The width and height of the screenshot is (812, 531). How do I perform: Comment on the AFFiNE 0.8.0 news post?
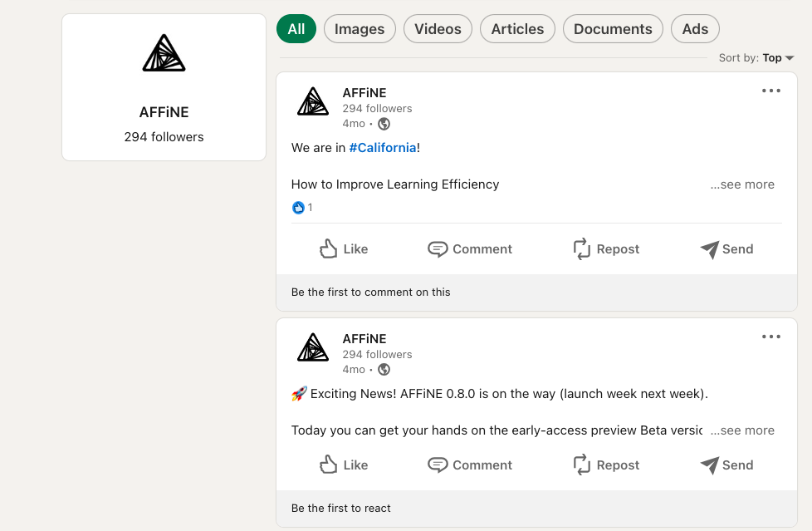[470, 465]
